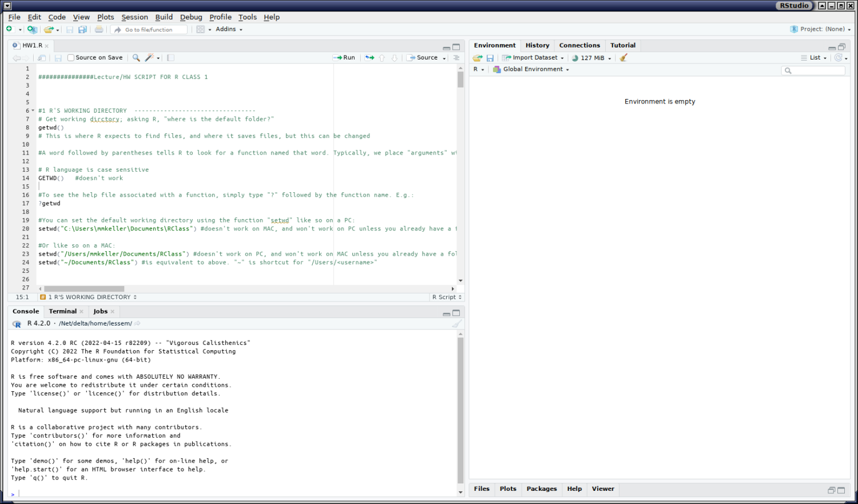
Task: Click the Save workspace disk icon
Action: [x=490, y=58]
